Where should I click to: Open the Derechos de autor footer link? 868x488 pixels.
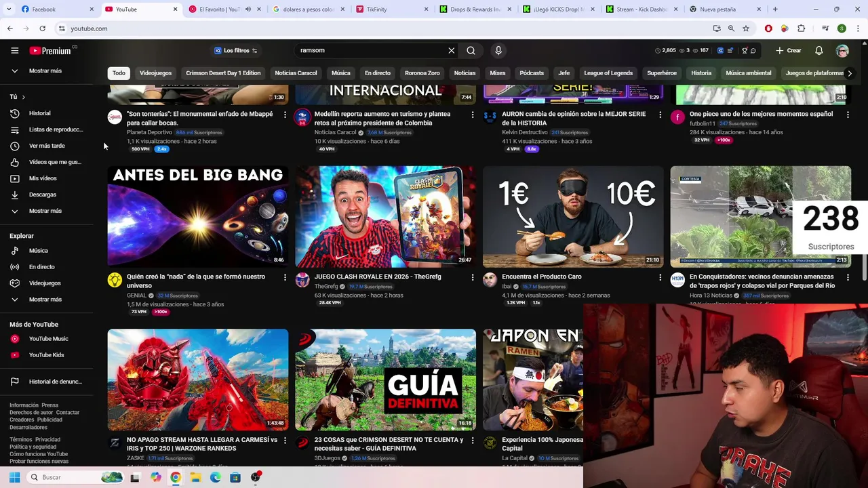click(x=31, y=413)
